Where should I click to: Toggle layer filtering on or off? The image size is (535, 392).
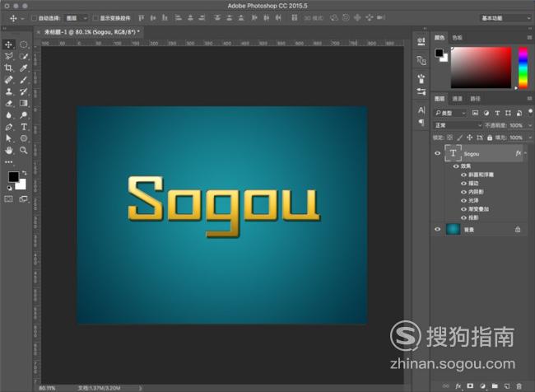(530, 112)
